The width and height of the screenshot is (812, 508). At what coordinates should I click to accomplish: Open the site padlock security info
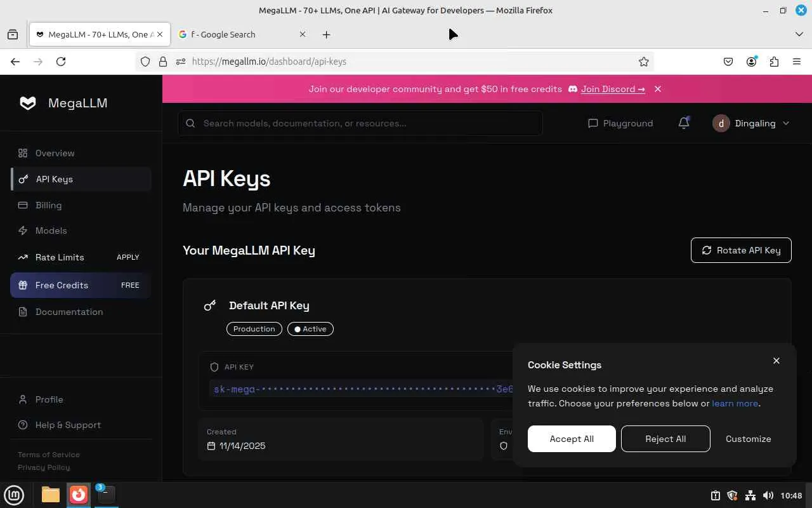click(163, 62)
